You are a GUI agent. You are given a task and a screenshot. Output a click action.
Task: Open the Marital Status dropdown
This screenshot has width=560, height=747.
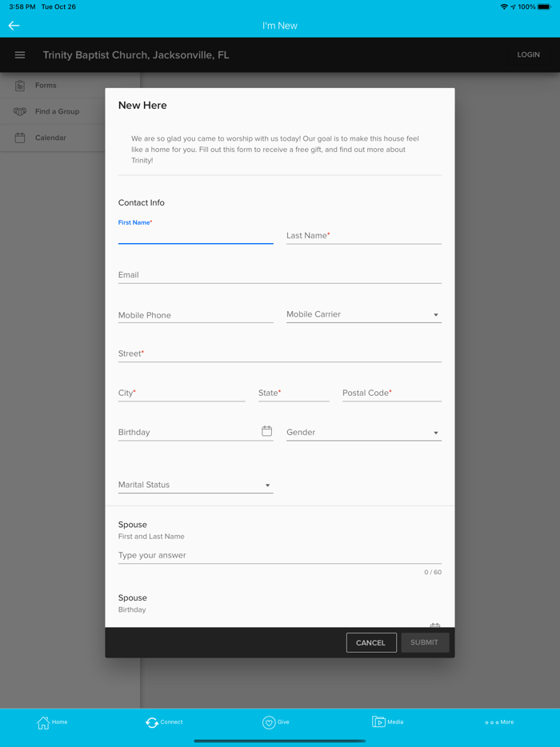coord(195,485)
